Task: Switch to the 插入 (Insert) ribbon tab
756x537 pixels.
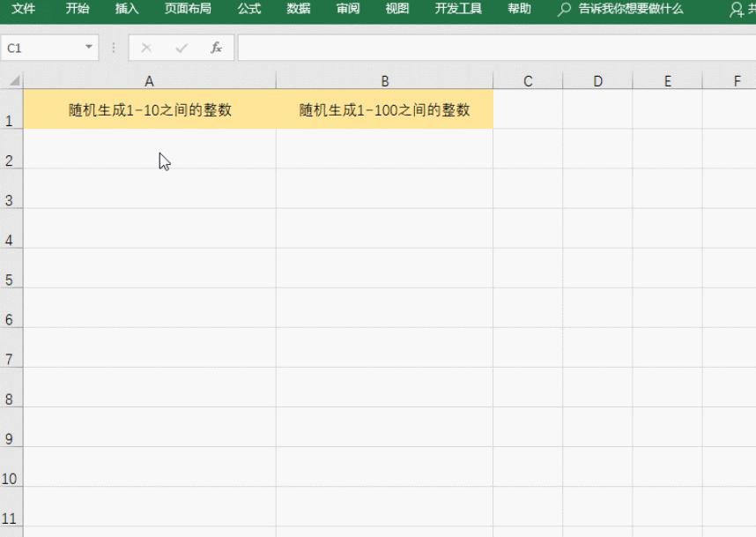Action: point(126,10)
